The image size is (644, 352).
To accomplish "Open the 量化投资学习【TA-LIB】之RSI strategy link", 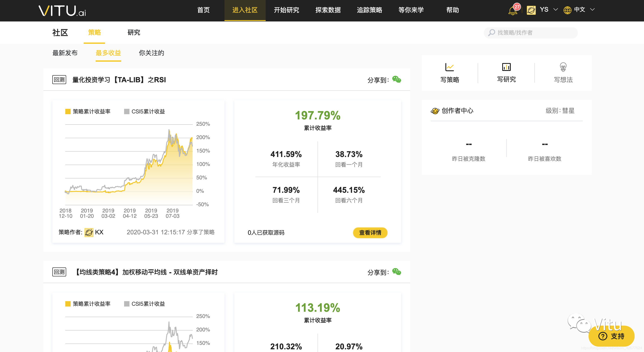I will click(119, 79).
